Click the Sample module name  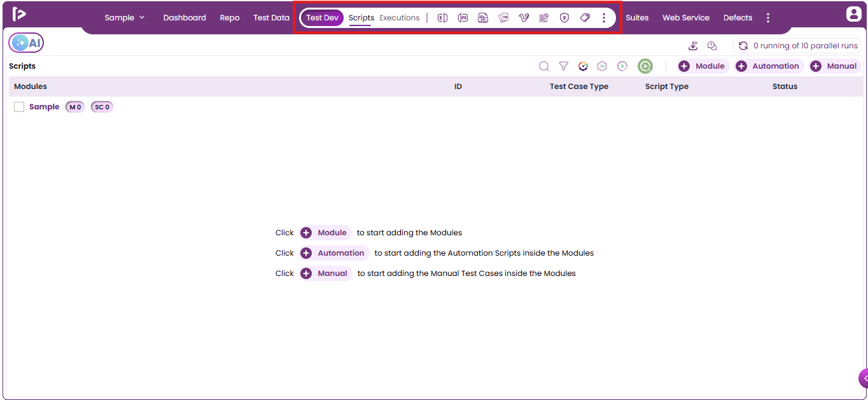(x=44, y=107)
